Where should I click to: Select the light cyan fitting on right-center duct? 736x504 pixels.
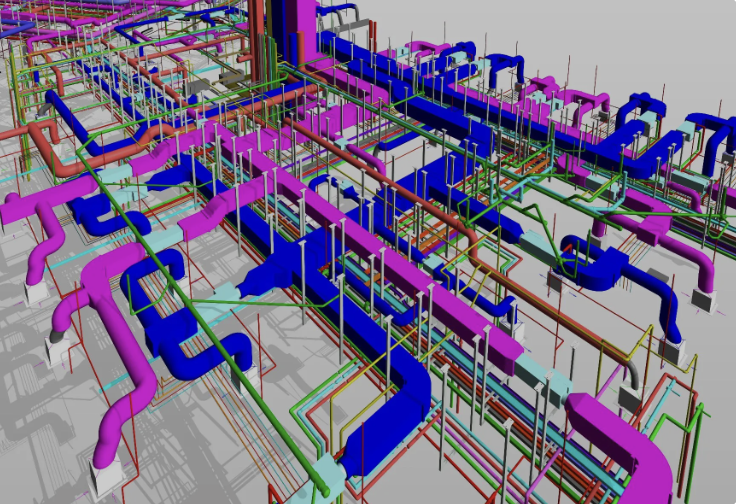[x=532, y=242]
